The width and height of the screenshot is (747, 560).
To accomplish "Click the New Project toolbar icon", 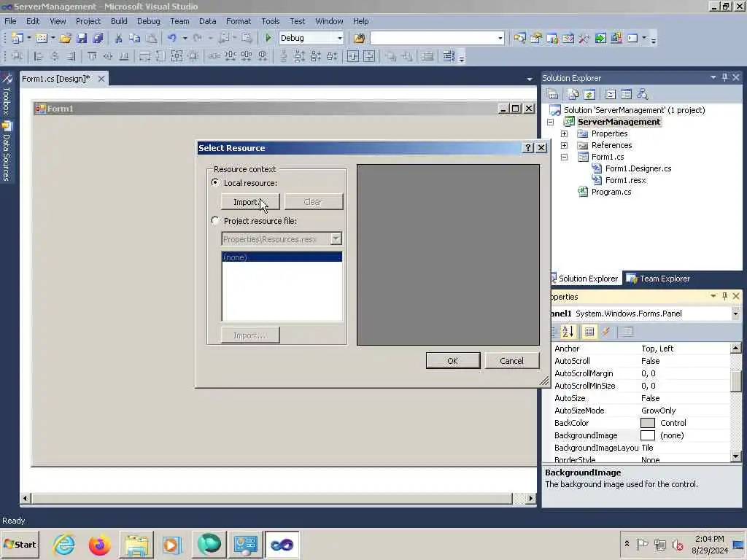I will [x=18, y=38].
